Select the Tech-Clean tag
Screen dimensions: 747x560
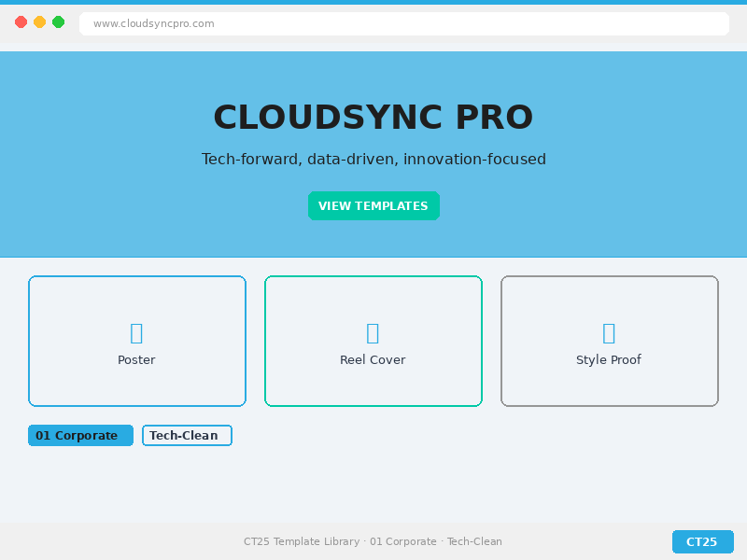[187, 436]
